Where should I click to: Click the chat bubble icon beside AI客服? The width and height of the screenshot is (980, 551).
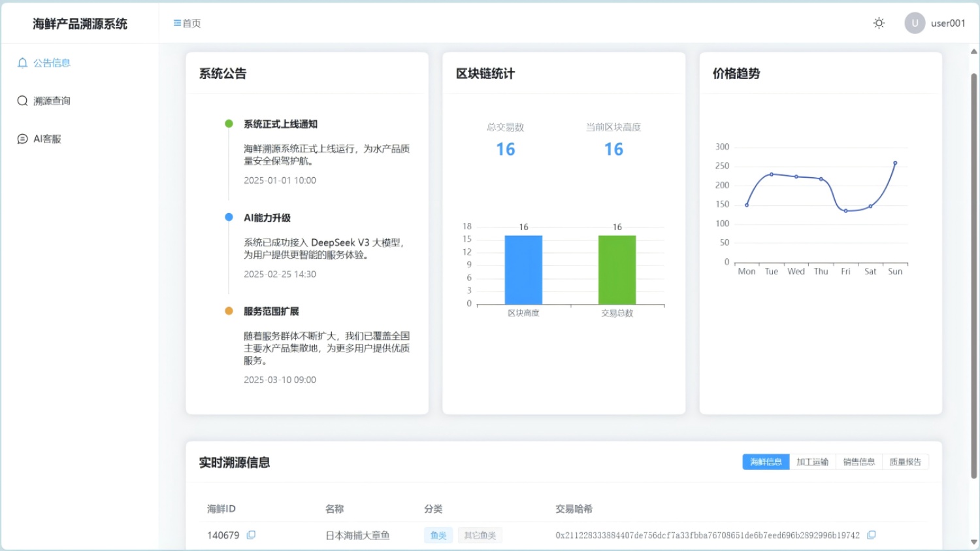coord(22,139)
